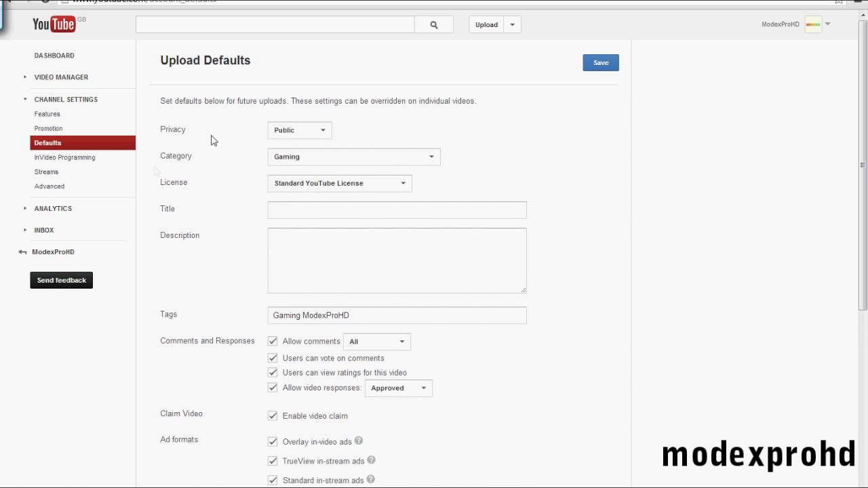Open help for Standard in-stream ads
Screen dimensions: 868x488
pos(371,480)
